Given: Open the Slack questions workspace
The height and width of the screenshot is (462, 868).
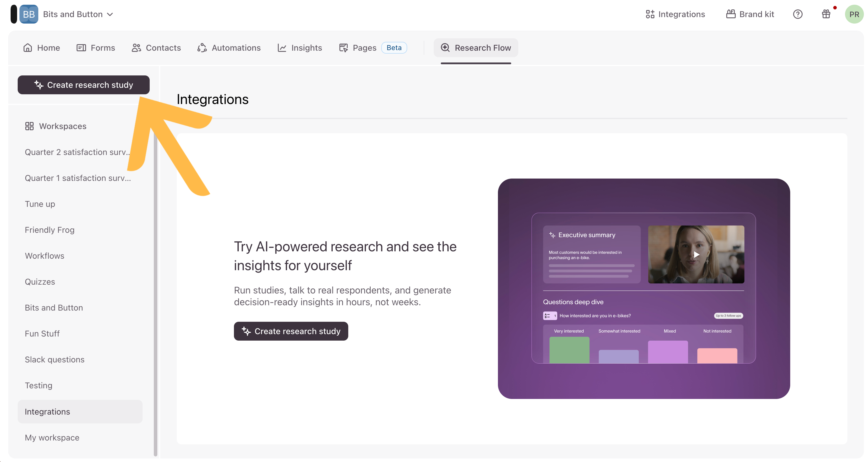Looking at the screenshot, I should pos(55,359).
